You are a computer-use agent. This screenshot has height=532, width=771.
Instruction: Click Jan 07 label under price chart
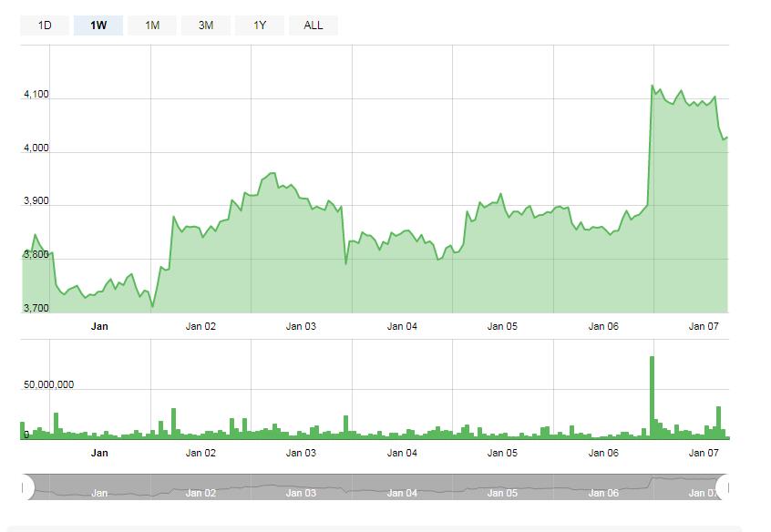coord(704,326)
